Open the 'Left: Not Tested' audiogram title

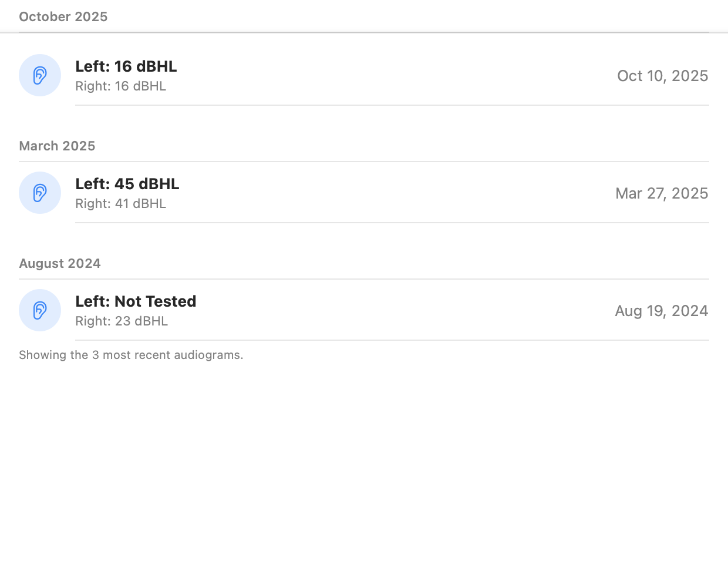coord(136,301)
